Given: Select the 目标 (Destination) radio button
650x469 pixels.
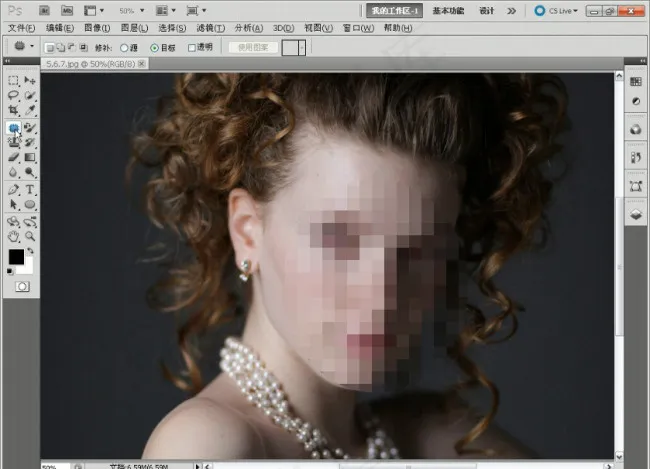Looking at the screenshot, I should [x=155, y=47].
